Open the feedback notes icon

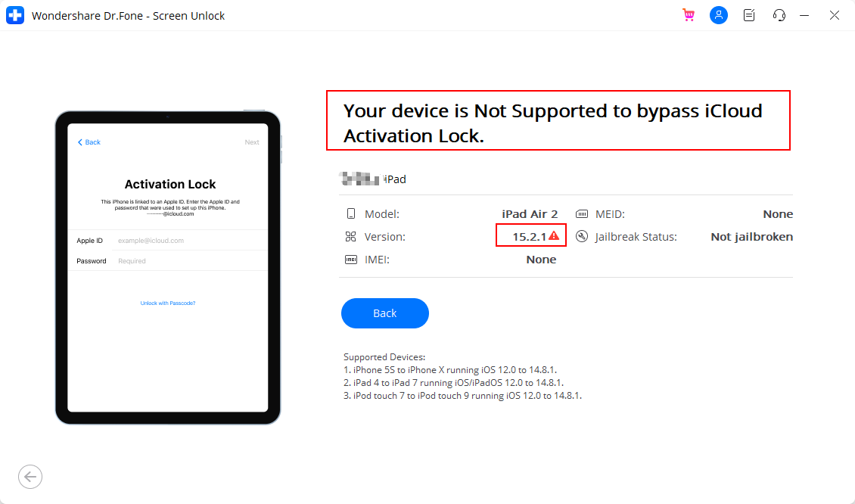749,15
